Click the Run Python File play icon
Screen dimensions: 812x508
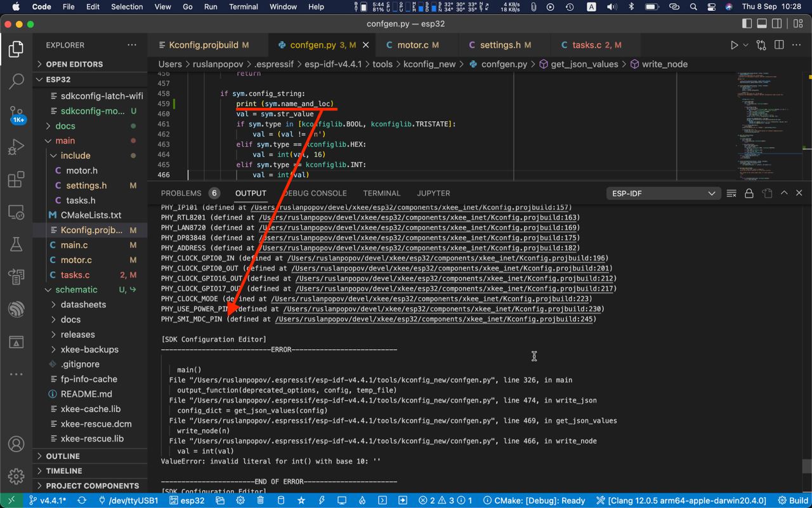734,45
